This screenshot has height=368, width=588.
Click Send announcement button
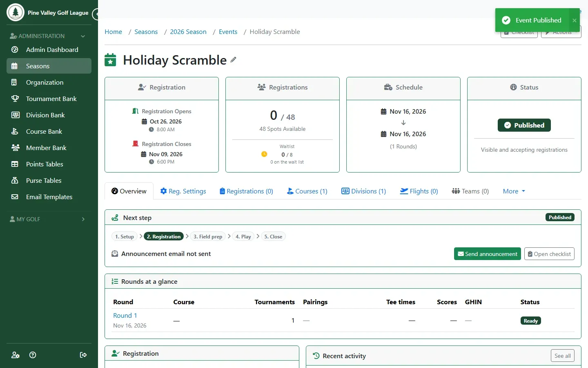click(x=488, y=254)
